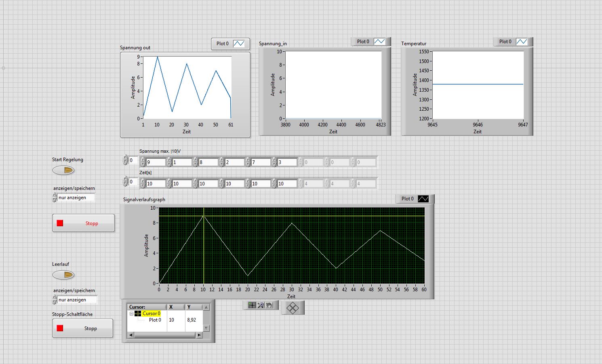The image size is (602, 364).
Task: Collapse the Cursor 0 tree entry
Action: [x=131, y=314]
